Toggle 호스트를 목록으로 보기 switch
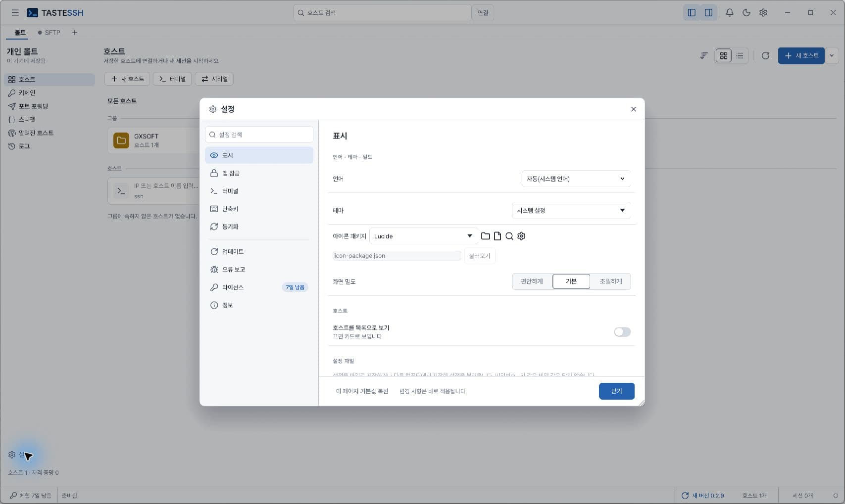 click(622, 332)
